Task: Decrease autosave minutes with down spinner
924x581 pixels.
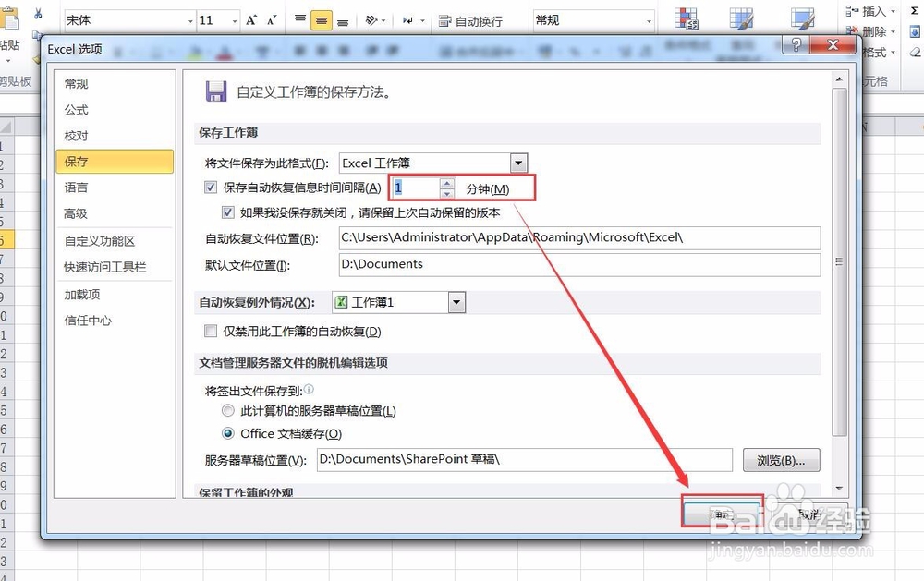Action: [x=447, y=193]
